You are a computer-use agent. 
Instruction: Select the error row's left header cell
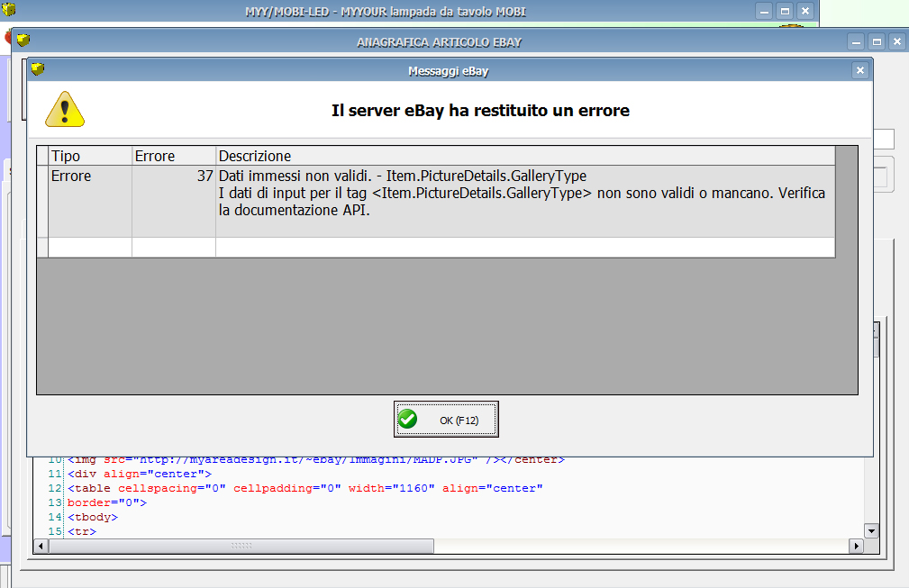(x=42, y=201)
